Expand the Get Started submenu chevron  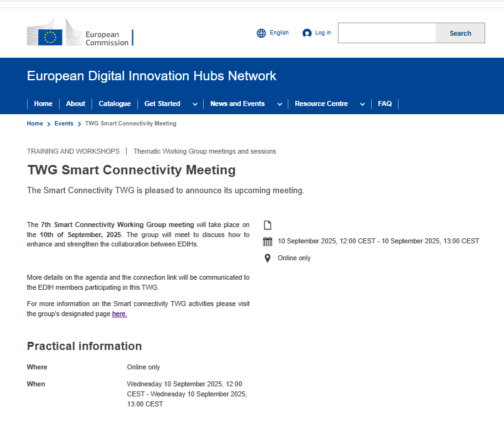point(195,104)
